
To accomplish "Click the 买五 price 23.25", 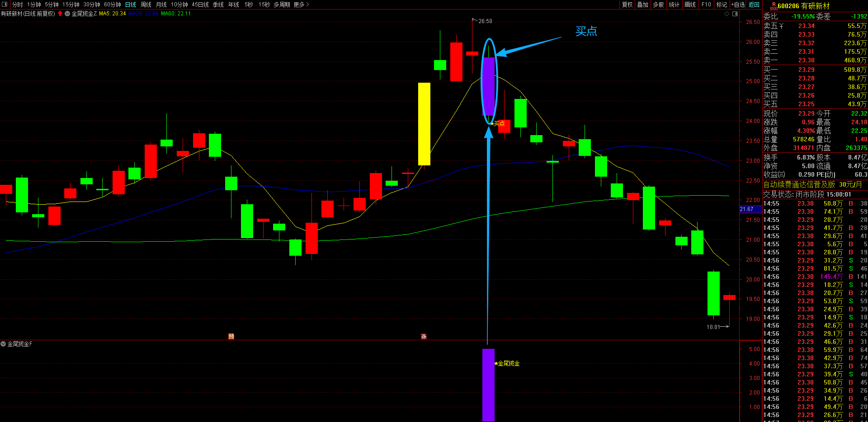I will click(x=807, y=104).
